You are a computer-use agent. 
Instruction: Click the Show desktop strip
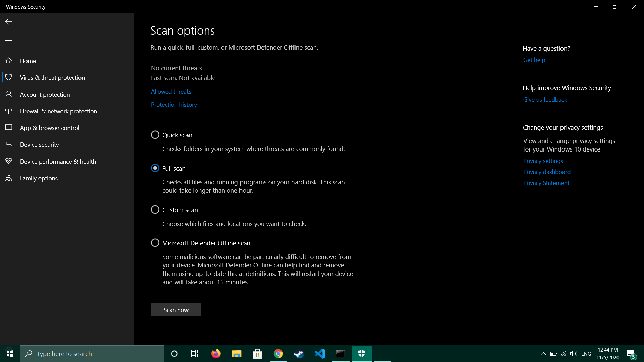[x=643, y=354]
